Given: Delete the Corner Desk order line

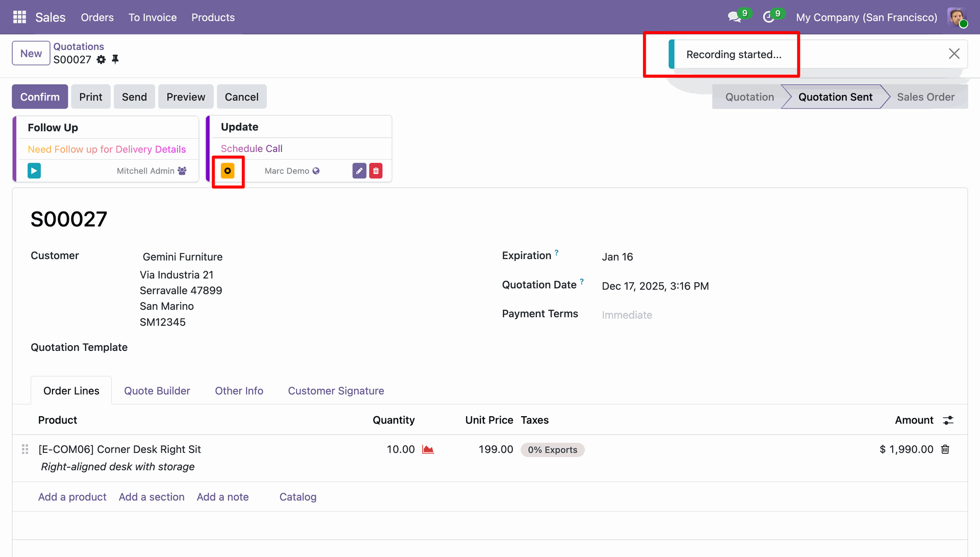Looking at the screenshot, I should point(945,449).
